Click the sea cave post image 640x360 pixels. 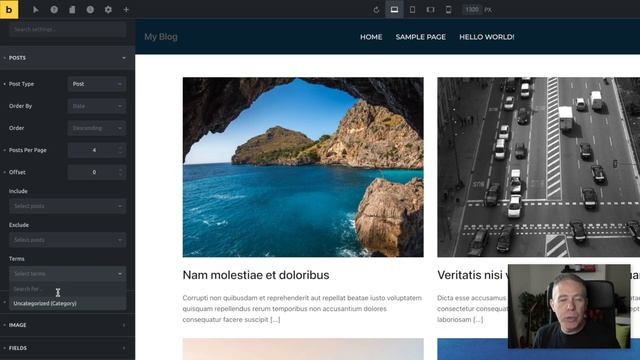tap(303, 167)
